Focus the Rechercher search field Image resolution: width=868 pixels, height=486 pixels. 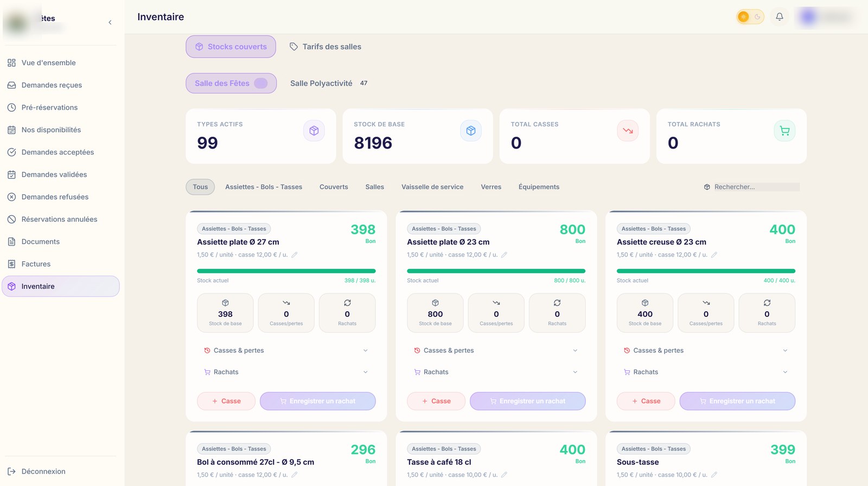coord(756,187)
